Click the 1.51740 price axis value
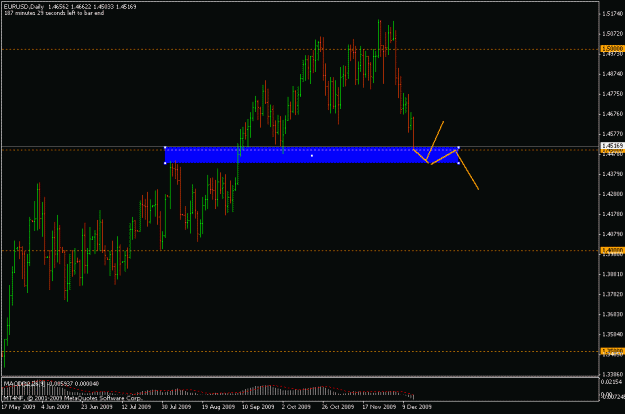The image size is (625, 414). click(x=613, y=14)
